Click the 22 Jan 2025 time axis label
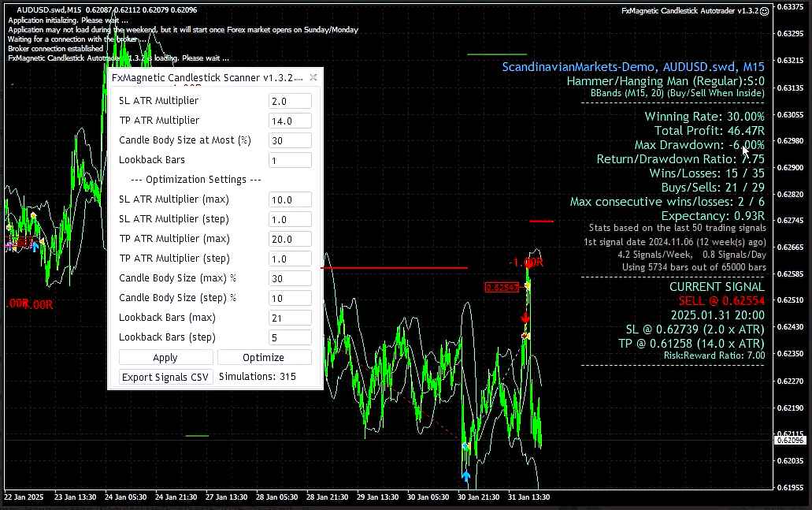 (24, 497)
